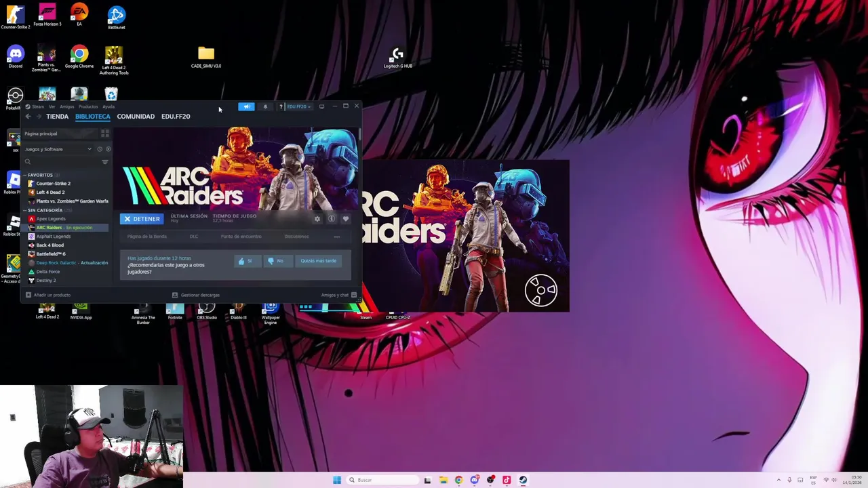868x488 pixels.
Task: Switch to the COMUNIDAD tab
Action: pyautogui.click(x=136, y=117)
